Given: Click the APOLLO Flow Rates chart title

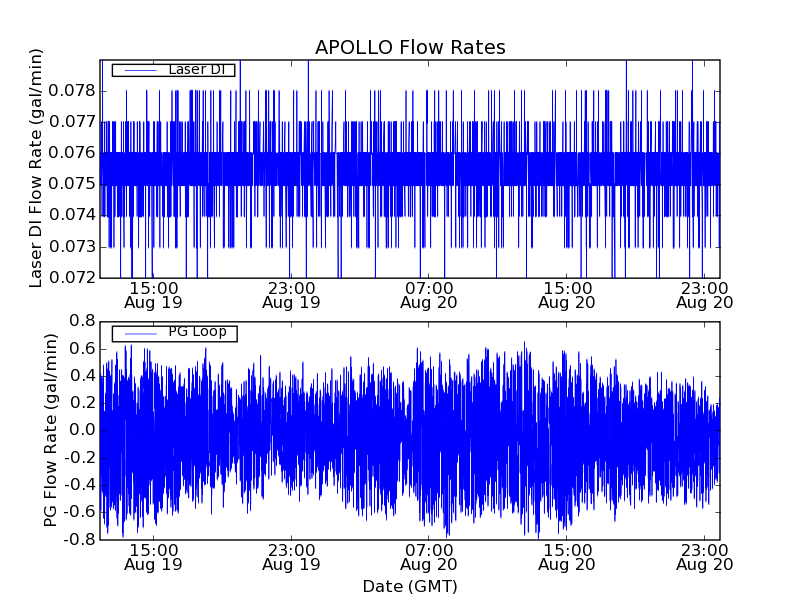Looking at the screenshot, I should (410, 47).
